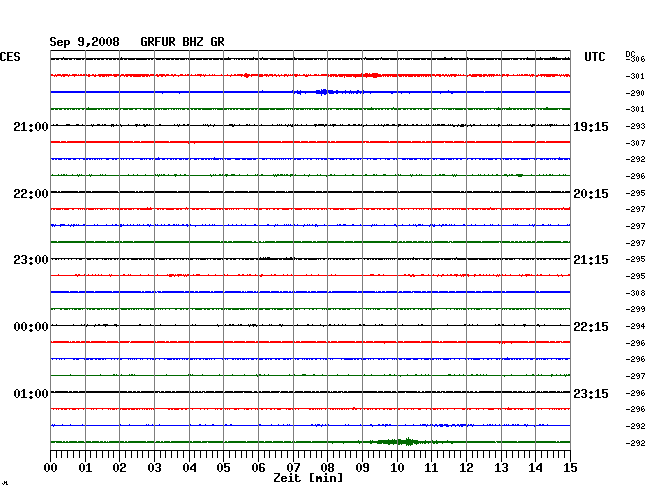This screenshot has width=650, height=494.
Task: Click minute axis tick label 14
Action: point(535,468)
